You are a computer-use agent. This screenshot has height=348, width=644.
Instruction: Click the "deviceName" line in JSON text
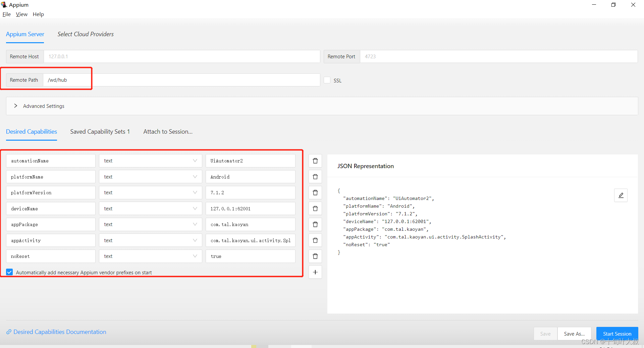click(387, 221)
